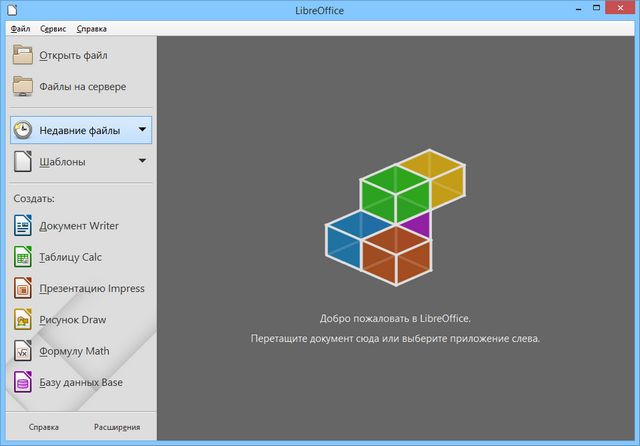
Task: Create a new Формулу Math
Action: [x=72, y=351]
